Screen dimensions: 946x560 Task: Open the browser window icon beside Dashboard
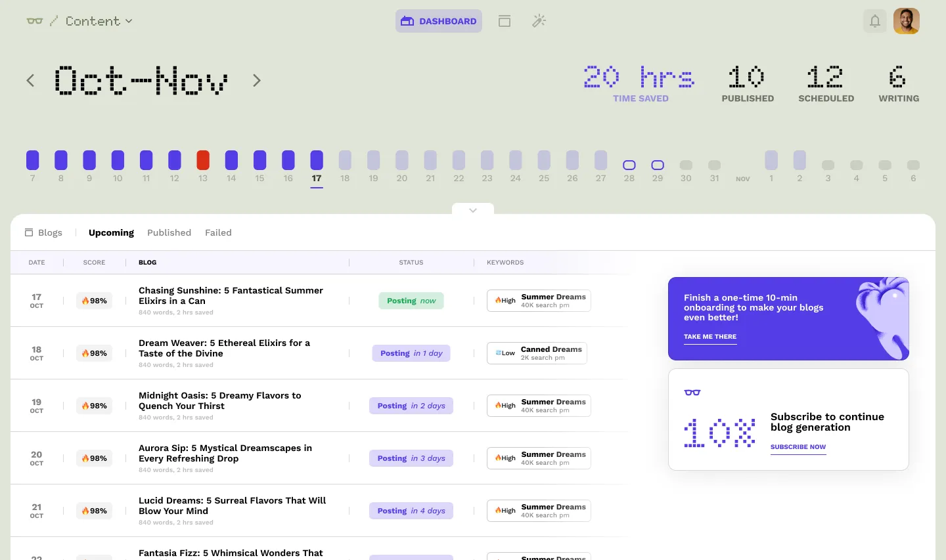(x=505, y=20)
